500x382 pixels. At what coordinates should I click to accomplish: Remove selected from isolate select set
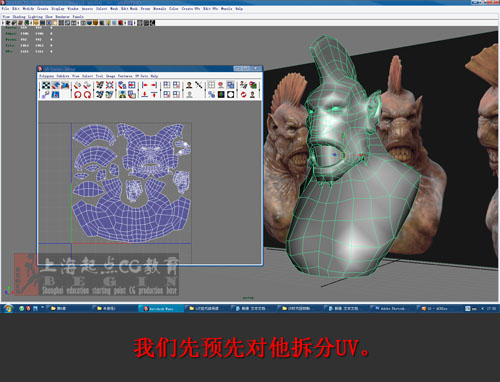(x=176, y=95)
